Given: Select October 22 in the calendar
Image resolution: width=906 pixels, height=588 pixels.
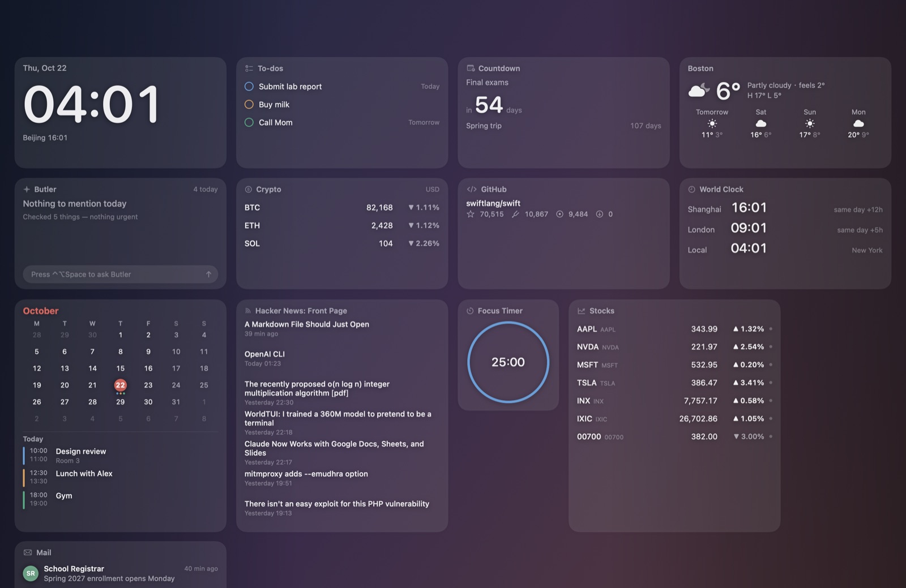Looking at the screenshot, I should point(120,385).
